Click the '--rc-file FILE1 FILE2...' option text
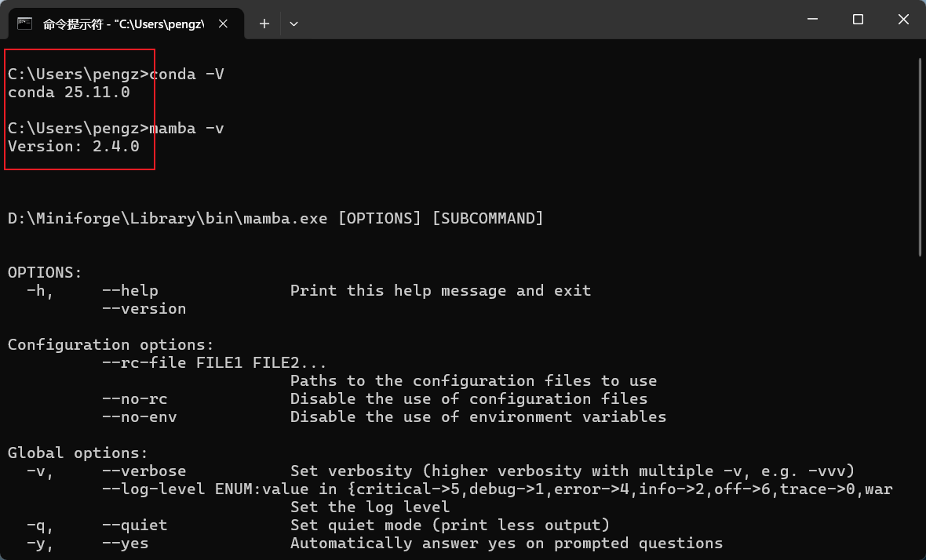Screen dimensions: 926x560 (213, 362)
